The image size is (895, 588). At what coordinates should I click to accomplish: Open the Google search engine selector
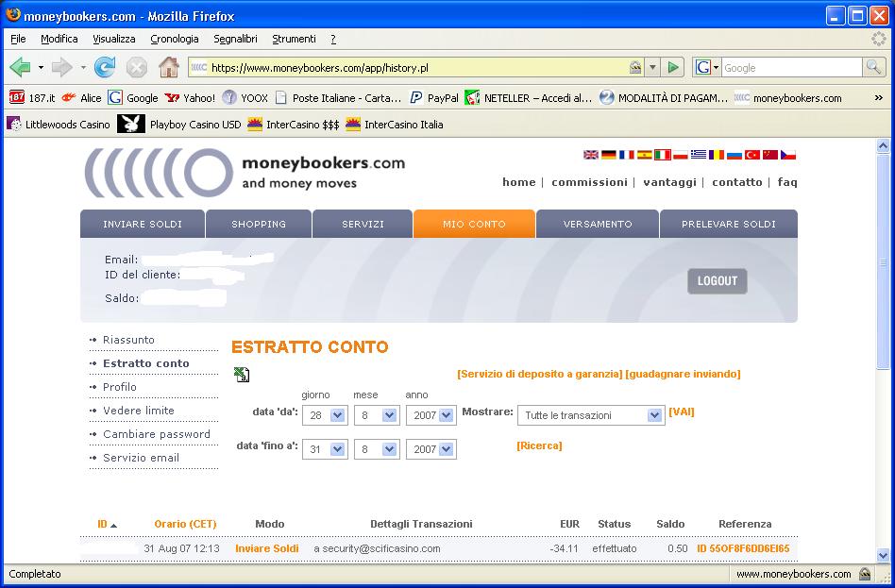[x=706, y=67]
